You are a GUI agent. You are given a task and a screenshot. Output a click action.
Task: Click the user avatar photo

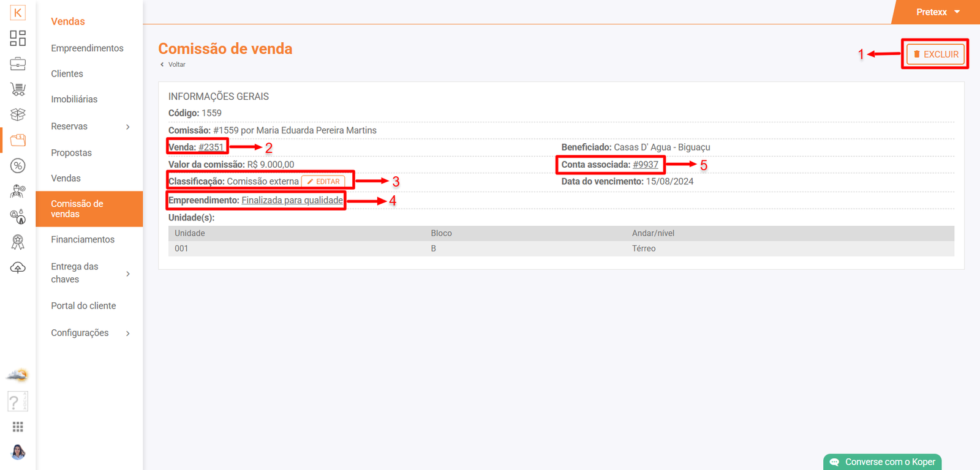pos(18,452)
